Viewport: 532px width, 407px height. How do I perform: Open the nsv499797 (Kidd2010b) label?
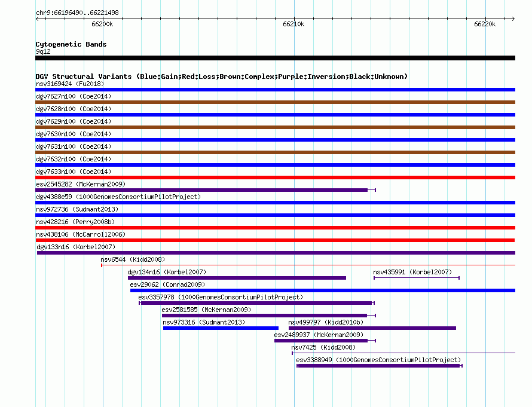326,322
